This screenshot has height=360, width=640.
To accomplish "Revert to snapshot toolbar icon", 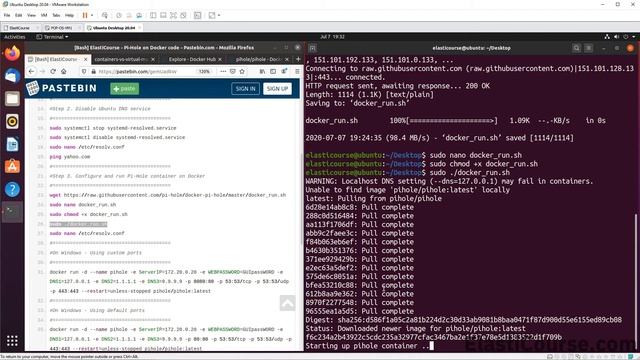I will [x=129, y=15].
